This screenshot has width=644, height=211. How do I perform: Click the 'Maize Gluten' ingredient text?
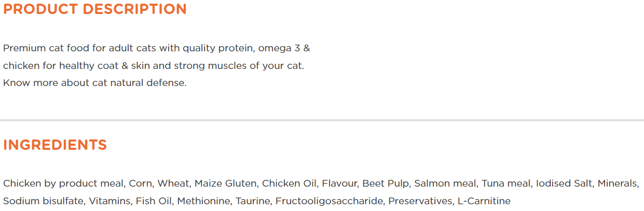pos(226,184)
